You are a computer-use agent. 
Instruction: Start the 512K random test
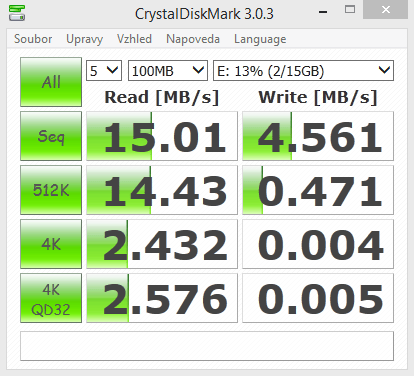(x=51, y=190)
